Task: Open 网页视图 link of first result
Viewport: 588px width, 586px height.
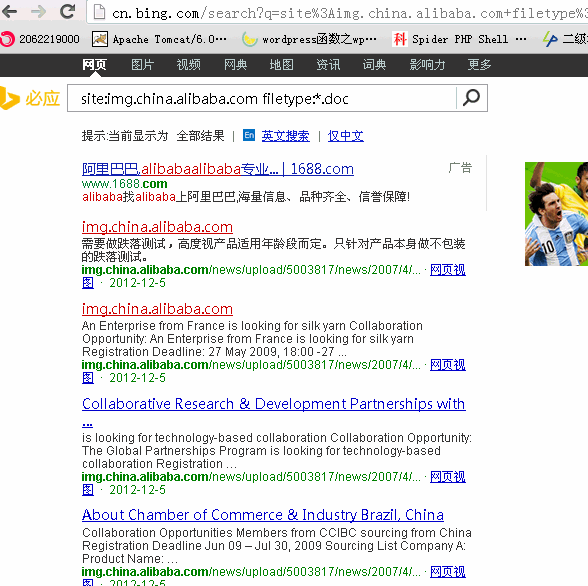Action: tap(447, 270)
